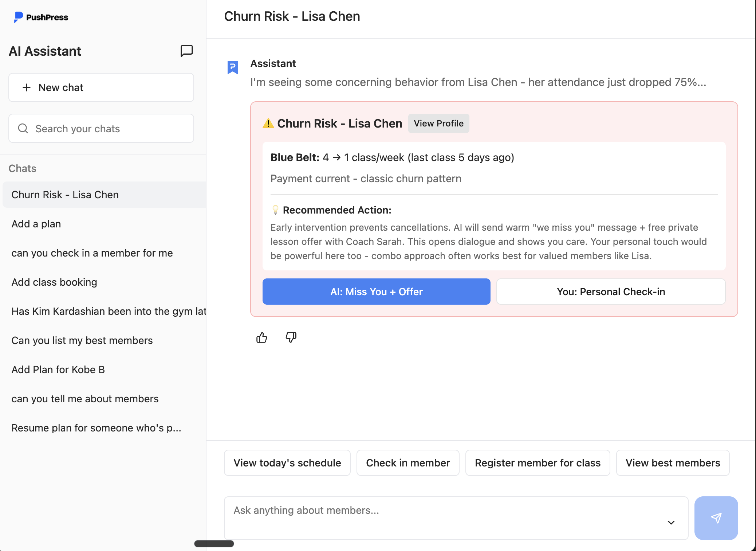Click the PushPress logo
Viewport: 756px width, 551px height.
coord(41,17)
